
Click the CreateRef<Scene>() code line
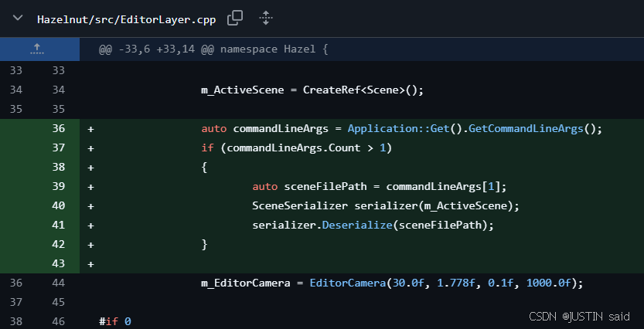point(312,90)
